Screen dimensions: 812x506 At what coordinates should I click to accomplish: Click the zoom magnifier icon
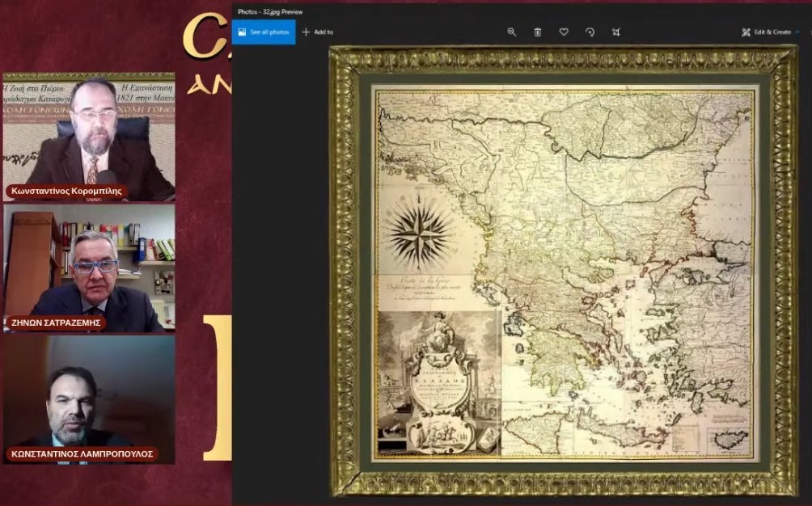click(511, 32)
